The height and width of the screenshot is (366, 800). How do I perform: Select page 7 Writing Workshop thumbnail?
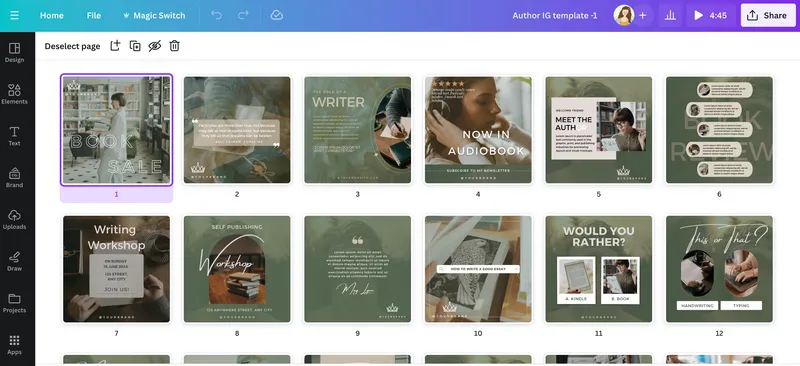point(116,269)
